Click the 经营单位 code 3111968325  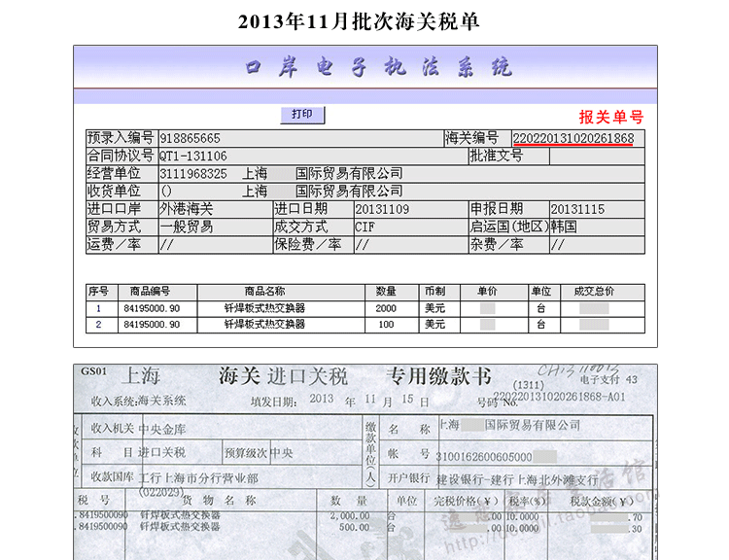(193, 174)
